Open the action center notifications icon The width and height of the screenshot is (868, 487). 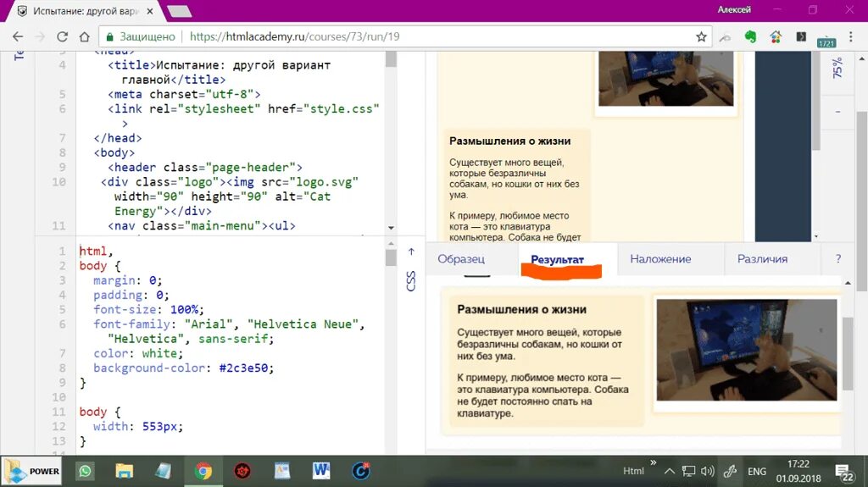845,473
